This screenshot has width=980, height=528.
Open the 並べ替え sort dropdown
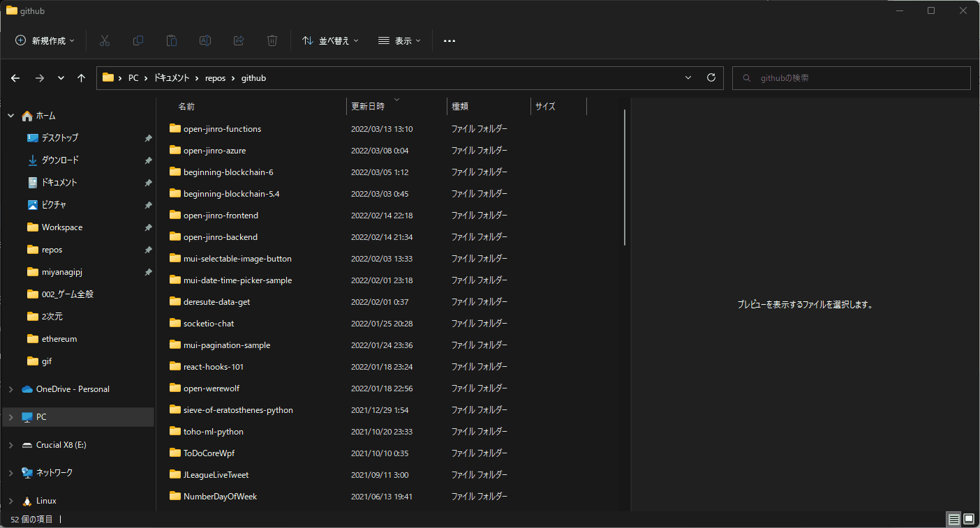coord(330,40)
